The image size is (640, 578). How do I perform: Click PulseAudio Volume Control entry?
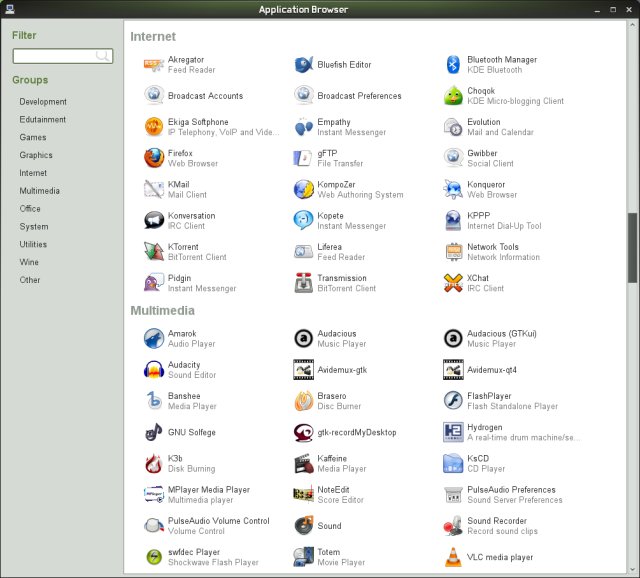coord(207,526)
